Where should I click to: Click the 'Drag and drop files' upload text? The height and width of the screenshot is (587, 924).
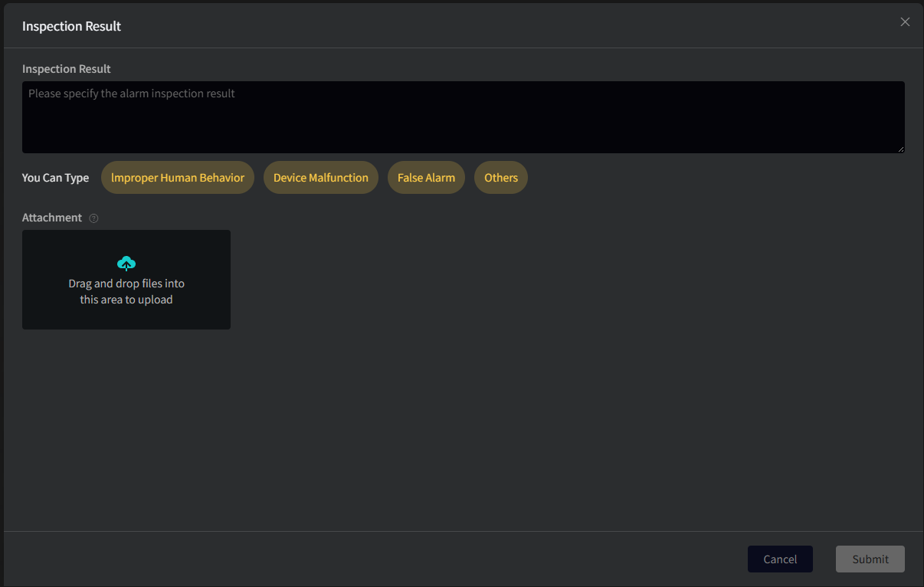click(x=126, y=284)
